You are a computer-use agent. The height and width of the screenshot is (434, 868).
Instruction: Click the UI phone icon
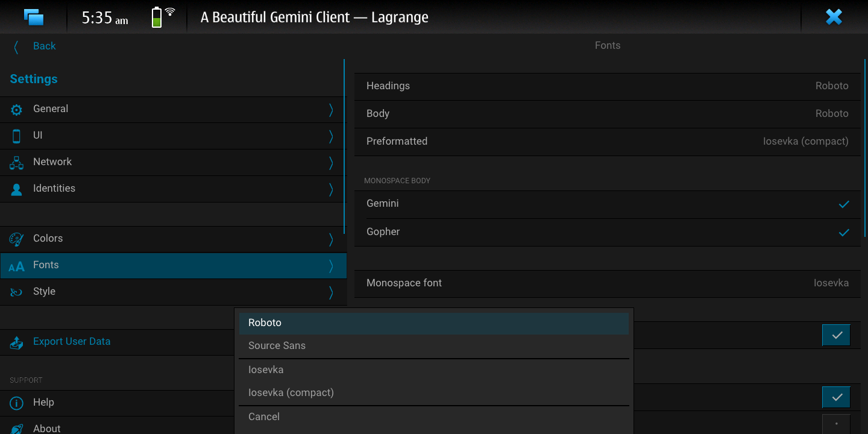click(17, 136)
